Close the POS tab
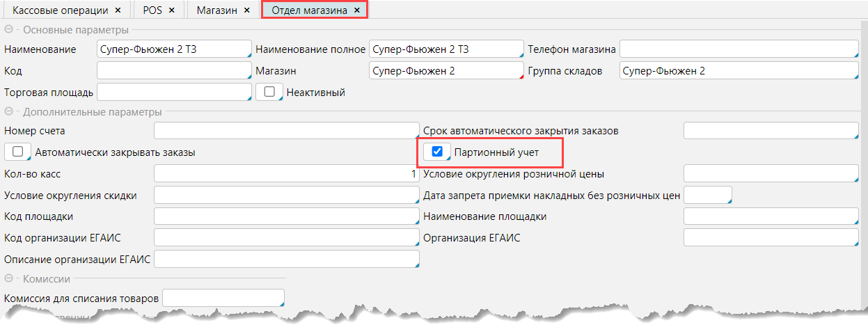This screenshot has height=325, width=868. [x=171, y=10]
